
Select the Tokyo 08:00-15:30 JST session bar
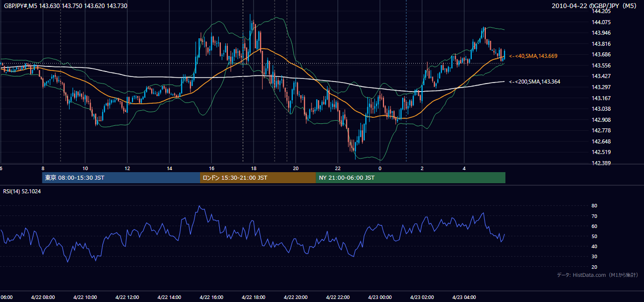click(x=121, y=178)
